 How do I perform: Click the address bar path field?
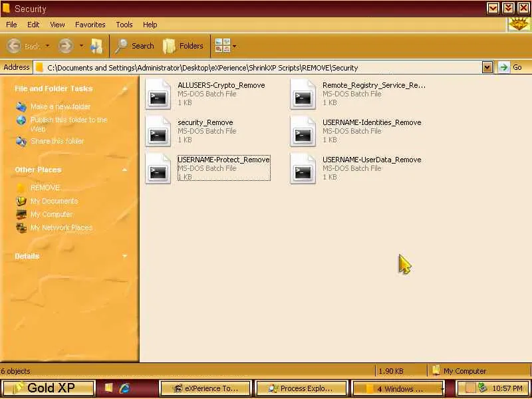tap(258, 68)
